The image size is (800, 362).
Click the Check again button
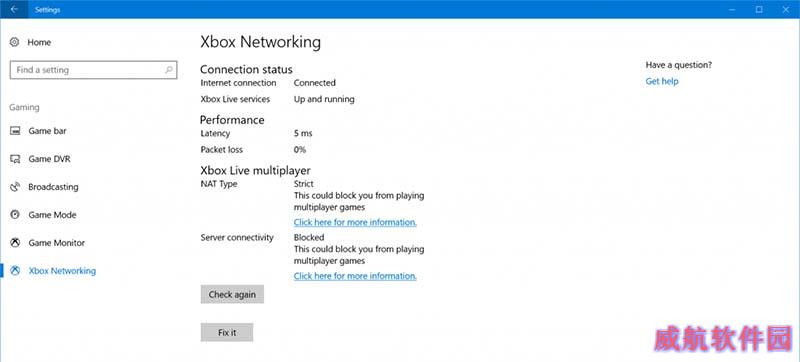point(232,294)
